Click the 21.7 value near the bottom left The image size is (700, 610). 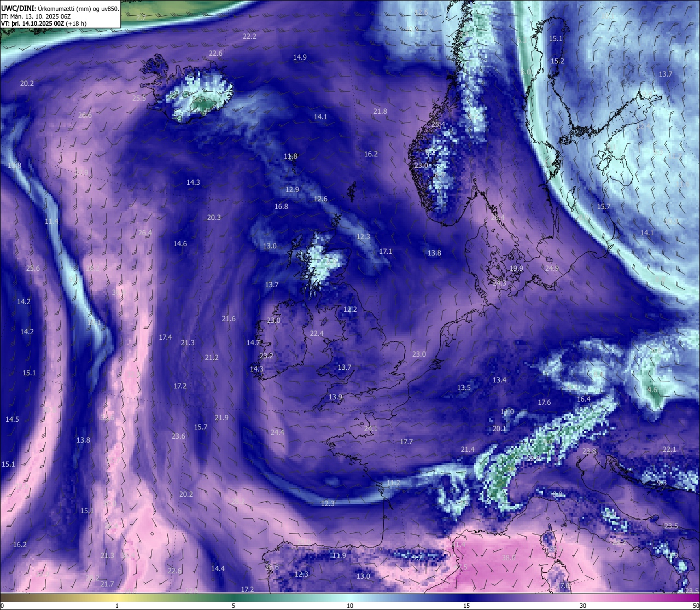click(107, 584)
